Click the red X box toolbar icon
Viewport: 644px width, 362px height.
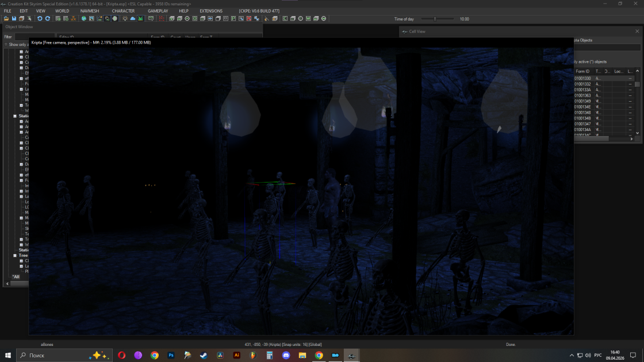[x=249, y=18]
